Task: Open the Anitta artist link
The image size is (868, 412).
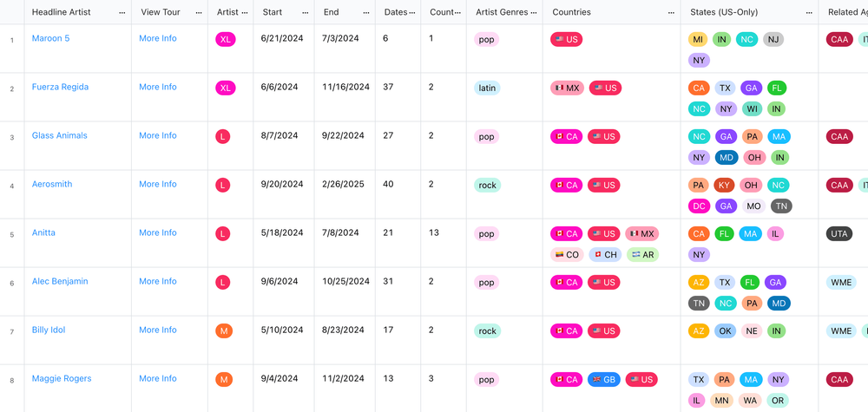Action: click(x=43, y=232)
